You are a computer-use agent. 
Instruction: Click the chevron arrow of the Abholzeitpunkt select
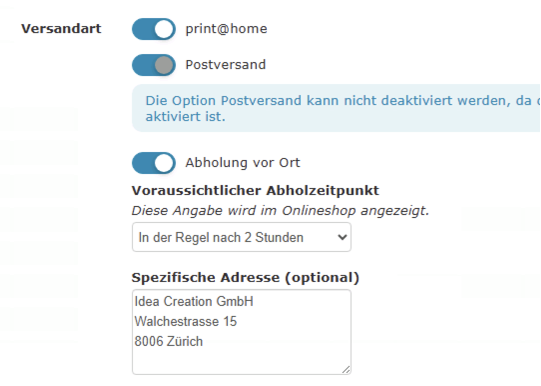tap(342, 237)
